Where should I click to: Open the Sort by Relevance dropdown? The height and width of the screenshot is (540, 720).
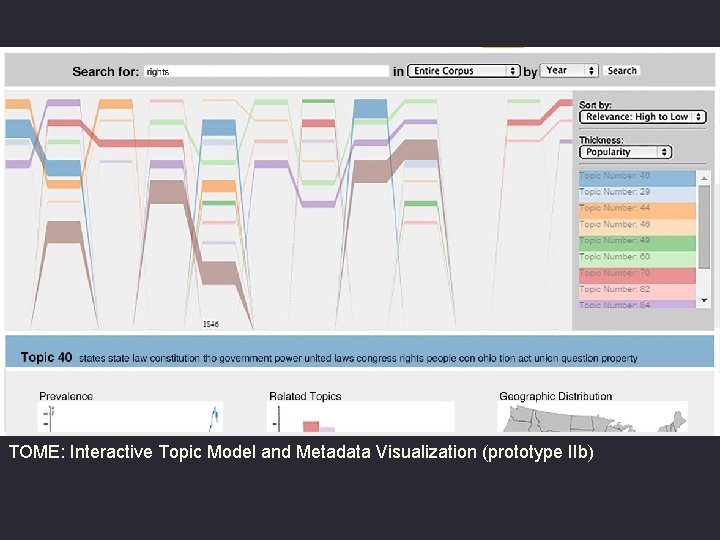[x=642, y=117]
